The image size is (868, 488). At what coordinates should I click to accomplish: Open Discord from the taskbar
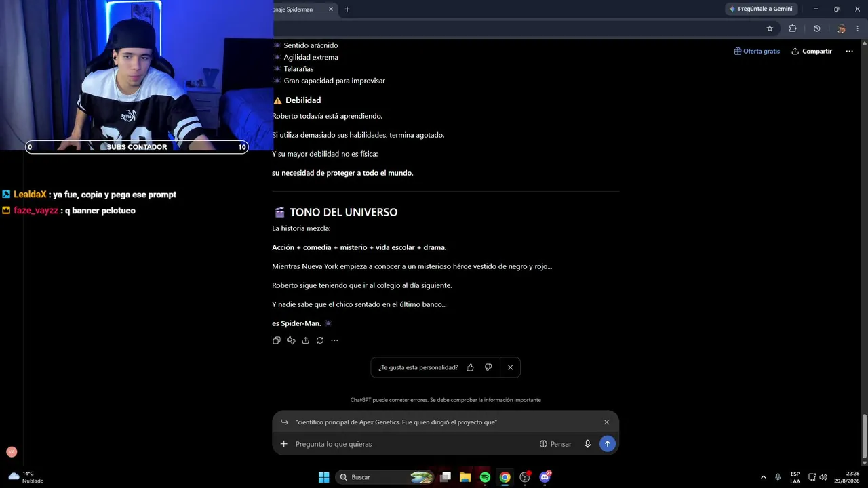tap(545, 477)
